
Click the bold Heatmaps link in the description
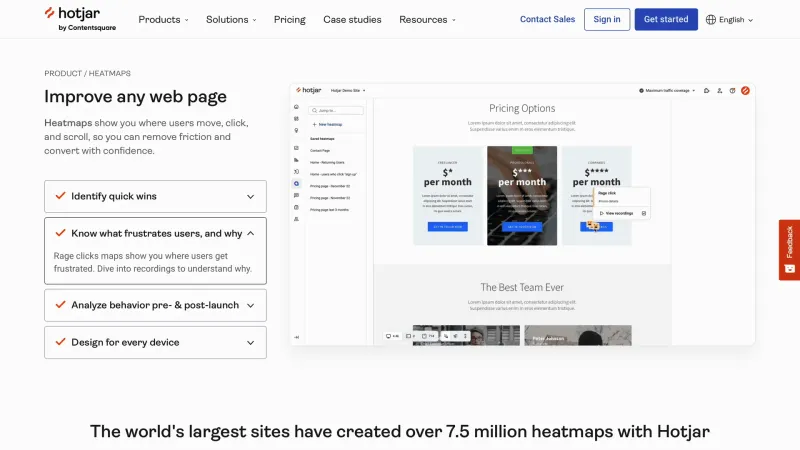[x=68, y=123]
